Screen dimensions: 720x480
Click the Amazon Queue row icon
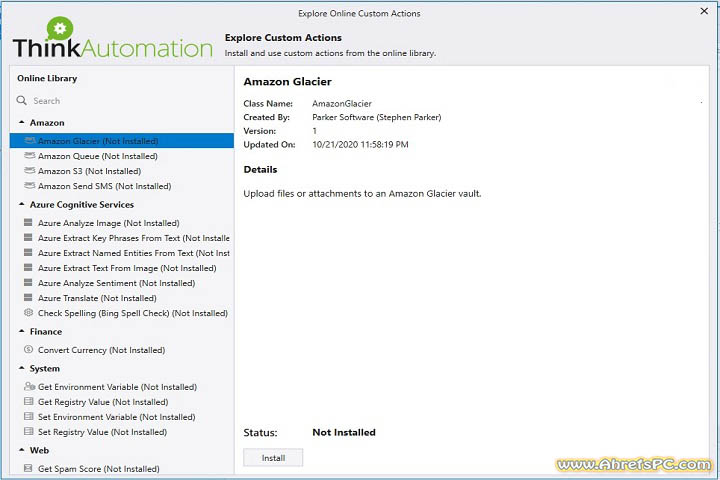[x=29, y=156]
